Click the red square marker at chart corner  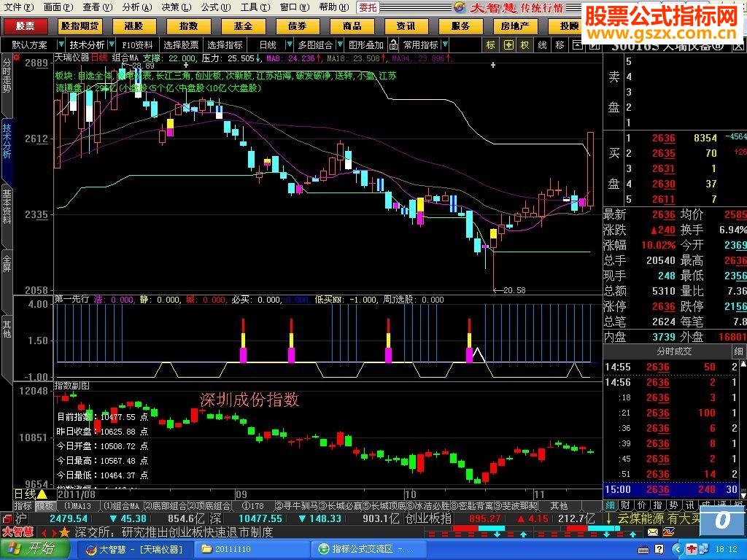[17, 58]
